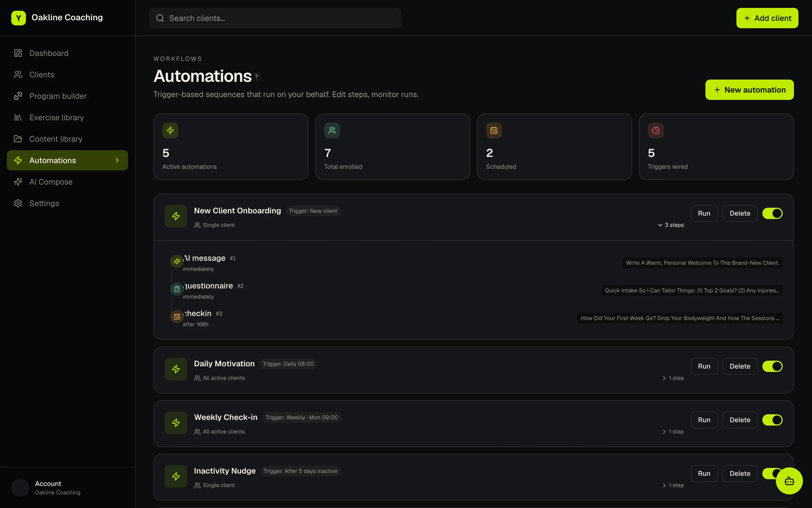This screenshot has width=812, height=508.
Task: Open Exercise library from sidebar
Action: tap(67, 118)
